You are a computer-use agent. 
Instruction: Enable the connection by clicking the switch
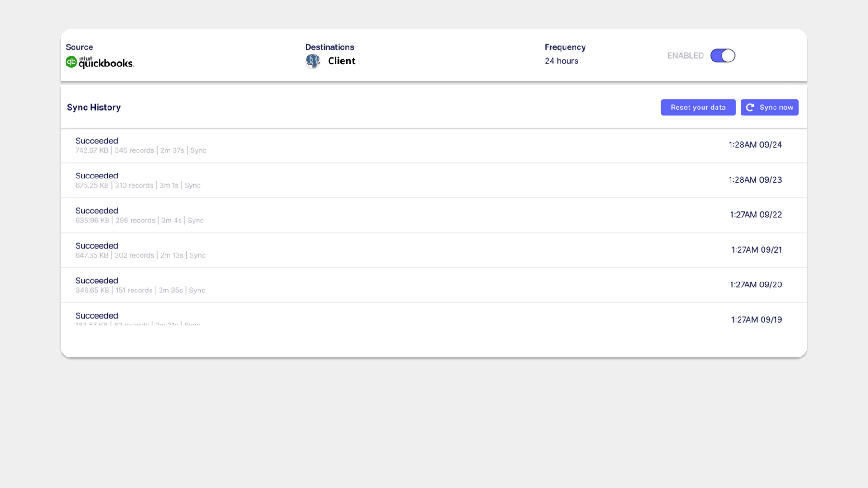point(722,56)
